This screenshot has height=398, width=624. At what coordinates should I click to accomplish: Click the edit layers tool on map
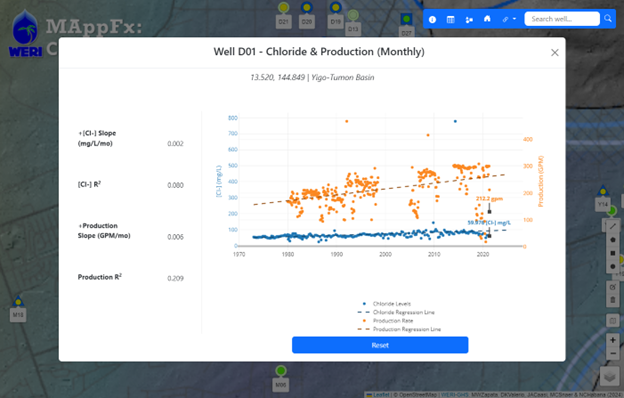click(x=613, y=287)
